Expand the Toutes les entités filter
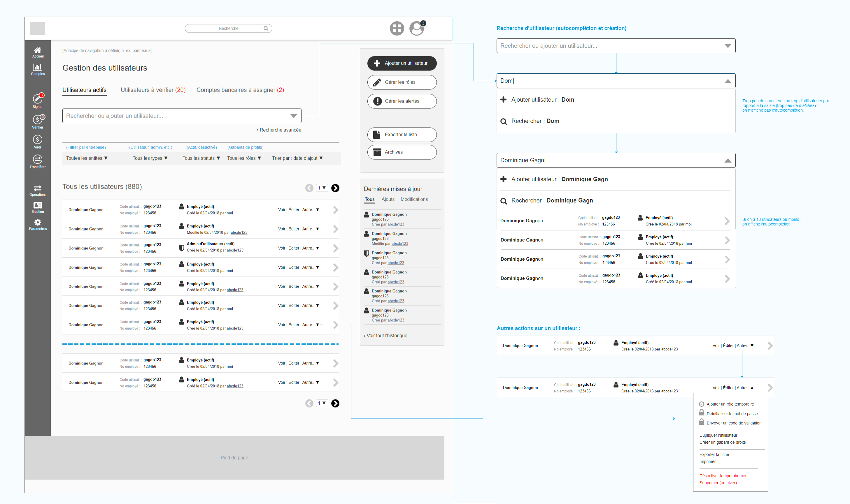 [x=87, y=158]
